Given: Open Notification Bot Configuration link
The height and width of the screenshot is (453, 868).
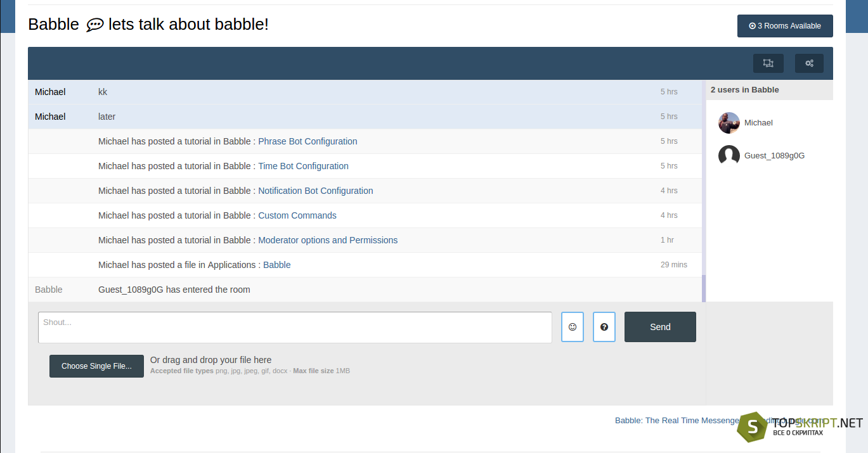Looking at the screenshot, I should tap(316, 191).
